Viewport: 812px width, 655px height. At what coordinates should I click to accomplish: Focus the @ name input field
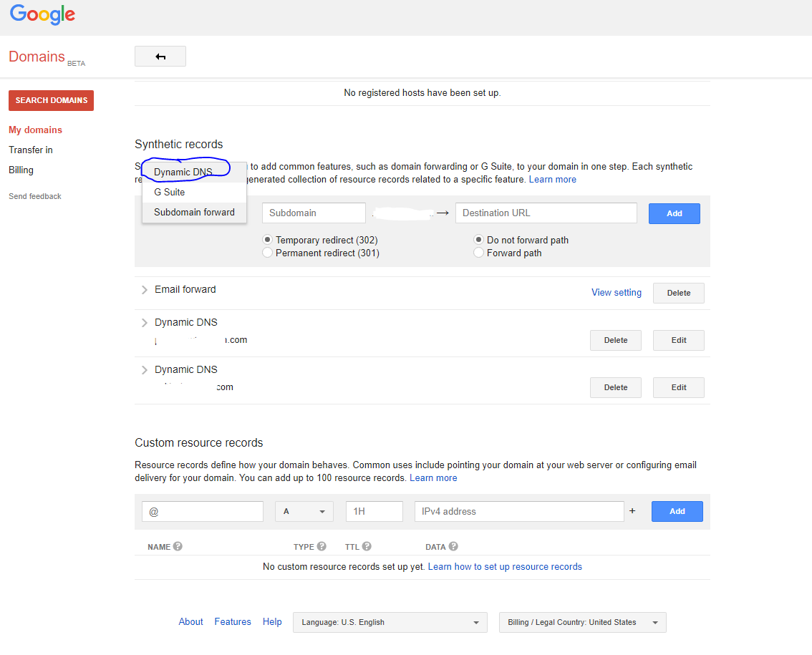point(203,512)
